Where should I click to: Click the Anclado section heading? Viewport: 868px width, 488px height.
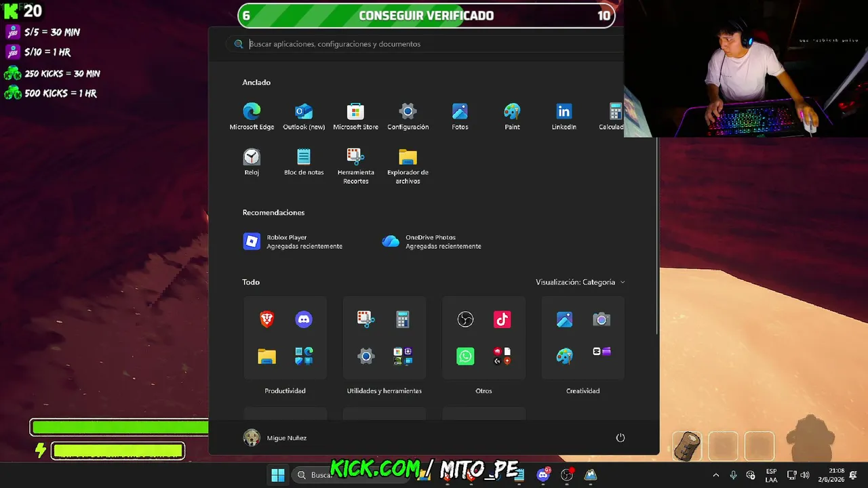[256, 83]
